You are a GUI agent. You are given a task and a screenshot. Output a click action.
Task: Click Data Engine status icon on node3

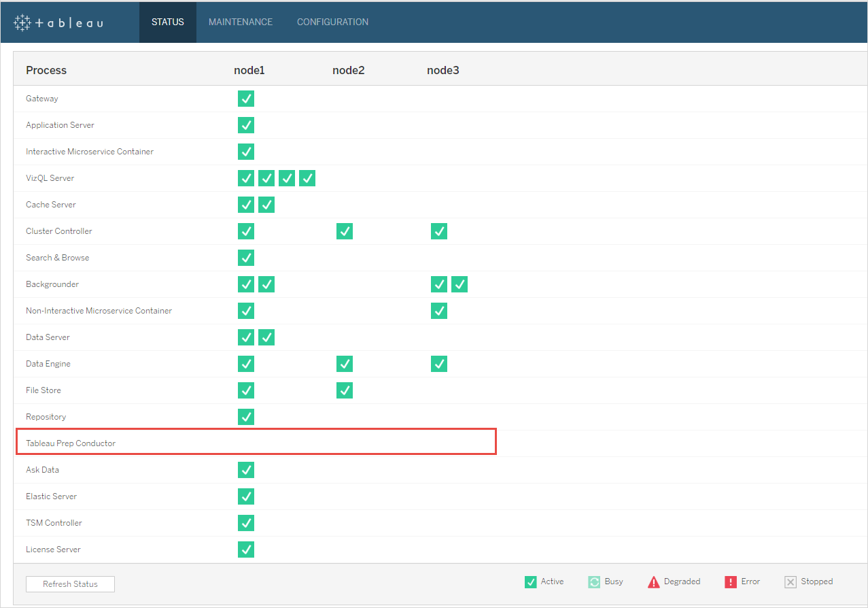(x=439, y=364)
